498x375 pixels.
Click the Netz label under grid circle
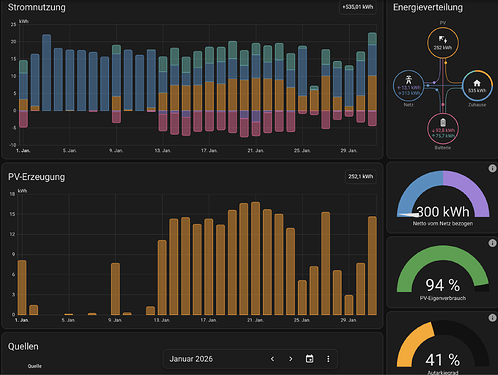coord(409,105)
